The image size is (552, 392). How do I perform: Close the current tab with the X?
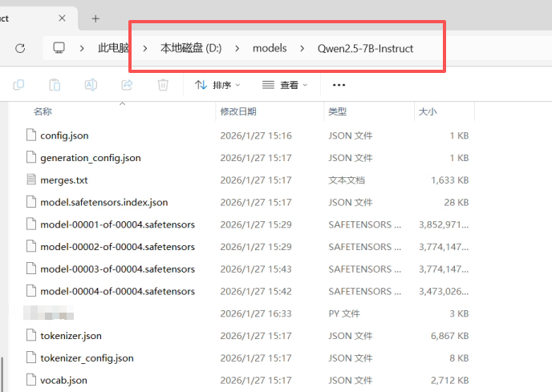(x=62, y=18)
